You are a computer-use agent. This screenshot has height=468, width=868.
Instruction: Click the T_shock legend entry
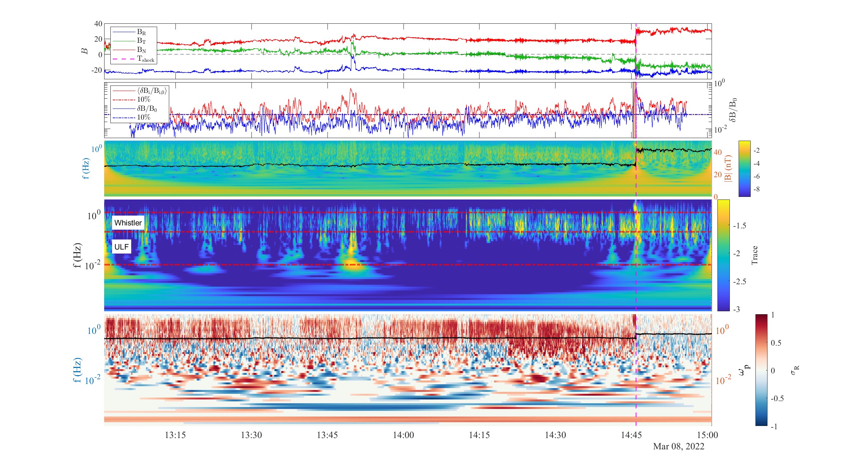(x=134, y=59)
